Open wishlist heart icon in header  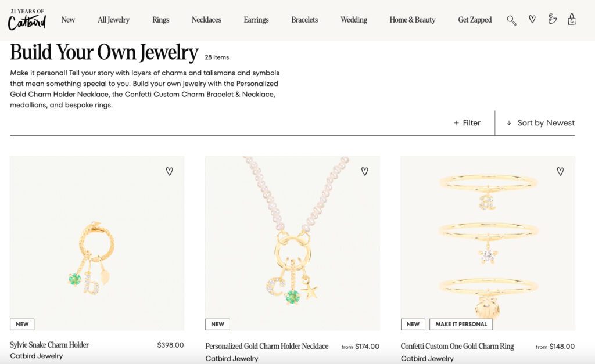532,20
